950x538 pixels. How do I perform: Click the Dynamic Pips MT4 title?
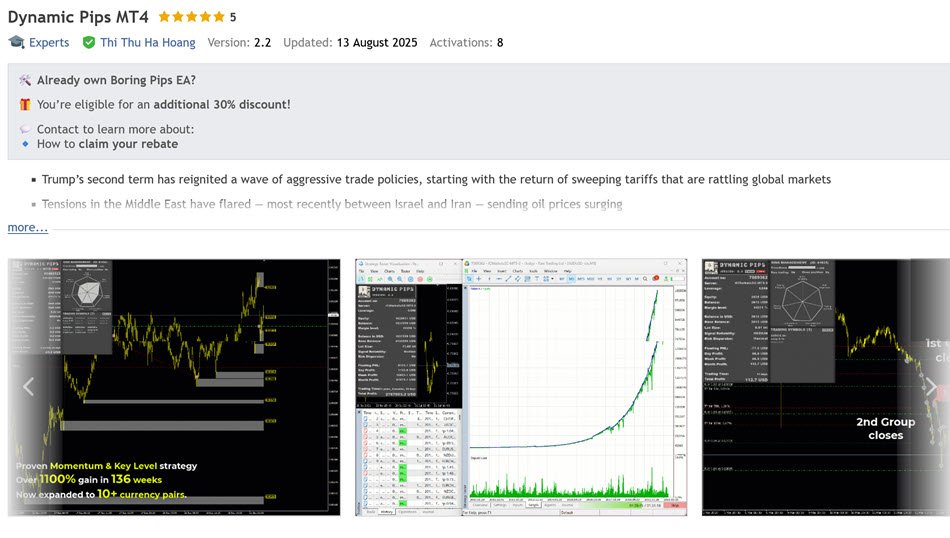pyautogui.click(x=80, y=17)
